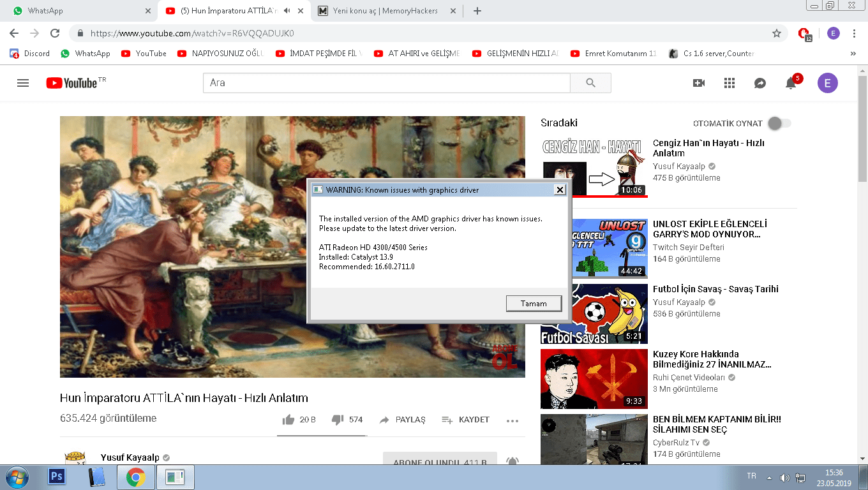
Task: Like the video with 20 B likes
Action: 299,420
